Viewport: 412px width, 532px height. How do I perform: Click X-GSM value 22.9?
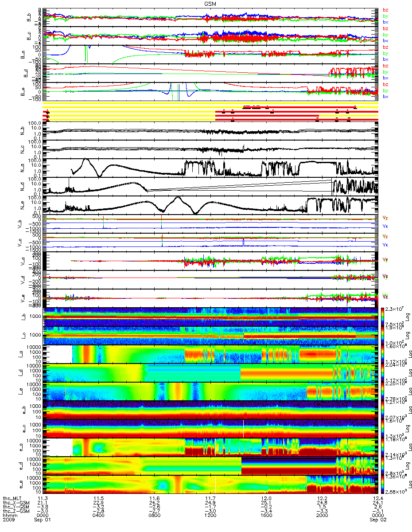click(x=98, y=503)
